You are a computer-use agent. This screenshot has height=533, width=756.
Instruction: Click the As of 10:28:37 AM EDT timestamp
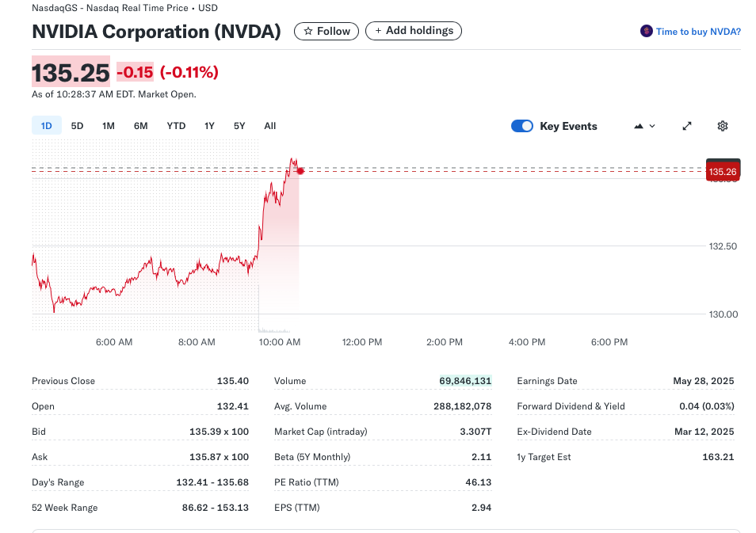[x=114, y=94]
